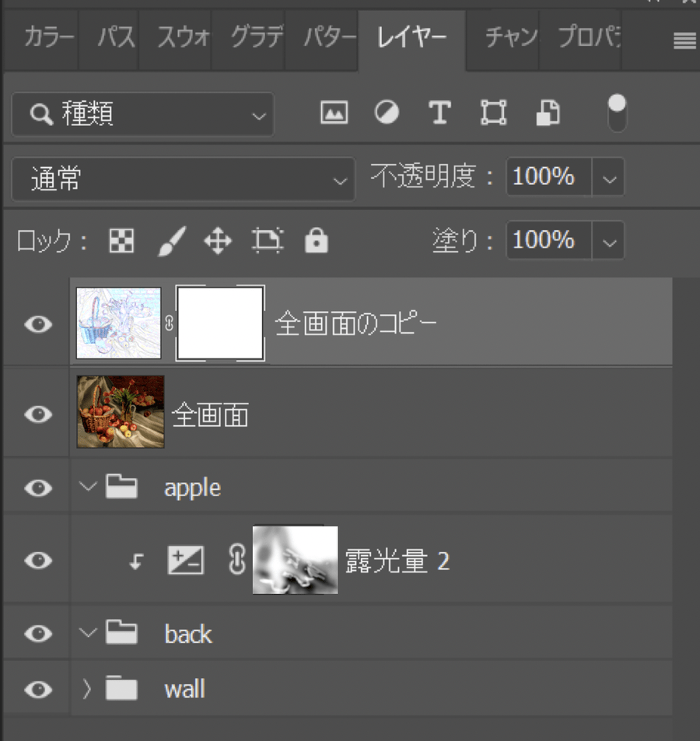Click the apple group name
Viewport: 700px width, 741px height.
[192, 488]
